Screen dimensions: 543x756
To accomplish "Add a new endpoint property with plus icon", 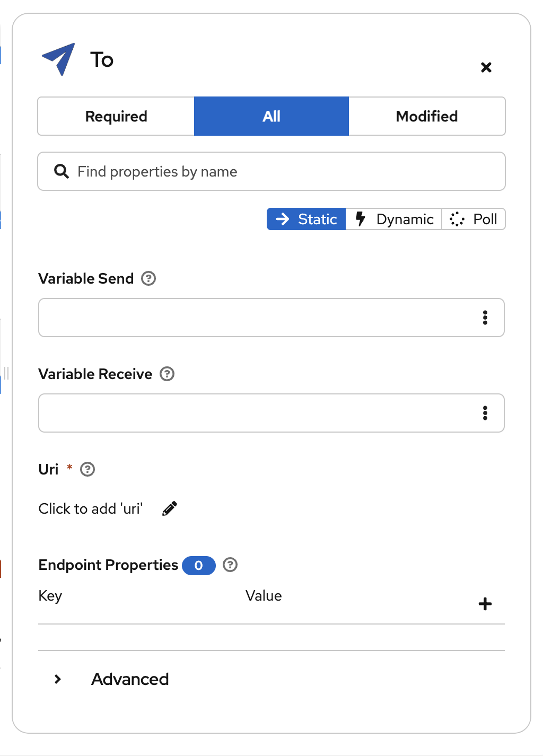I will click(485, 603).
